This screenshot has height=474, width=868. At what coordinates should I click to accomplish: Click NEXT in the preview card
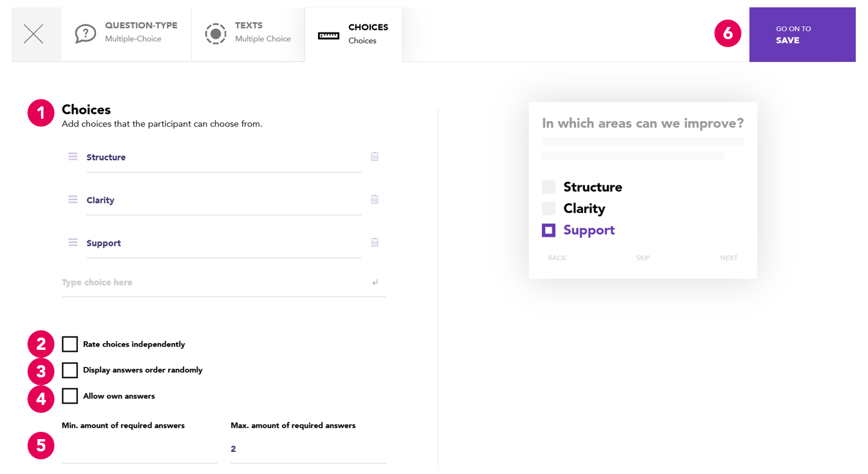pyautogui.click(x=729, y=258)
